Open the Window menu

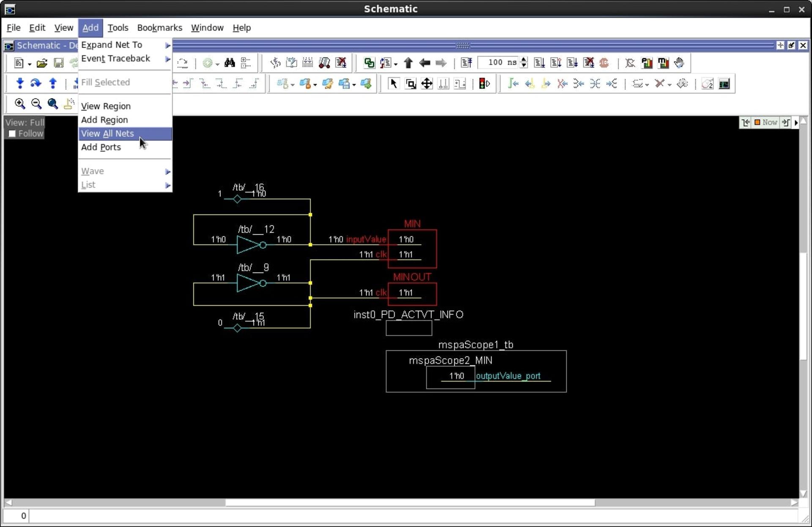click(207, 27)
